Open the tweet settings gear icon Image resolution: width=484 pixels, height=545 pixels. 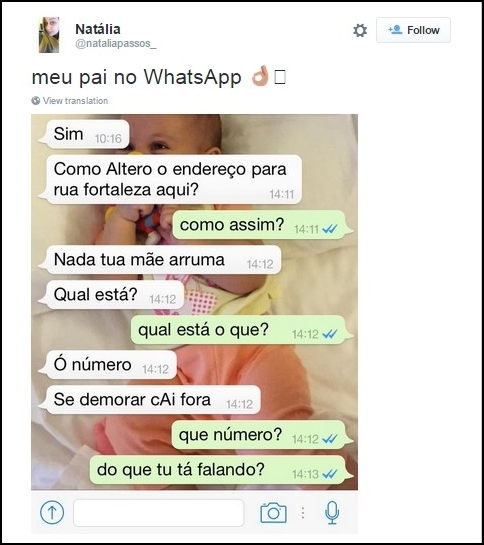click(x=360, y=30)
